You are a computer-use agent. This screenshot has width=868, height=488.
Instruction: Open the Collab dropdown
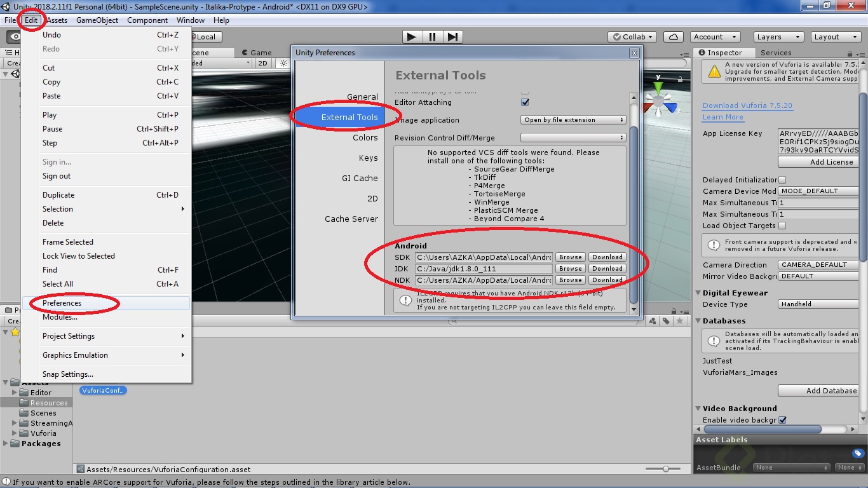pyautogui.click(x=632, y=37)
